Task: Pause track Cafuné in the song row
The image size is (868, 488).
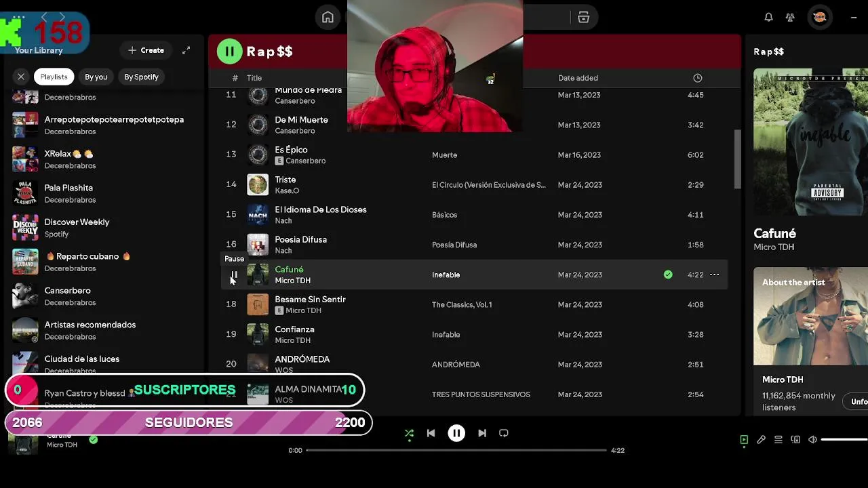Action: pos(234,275)
